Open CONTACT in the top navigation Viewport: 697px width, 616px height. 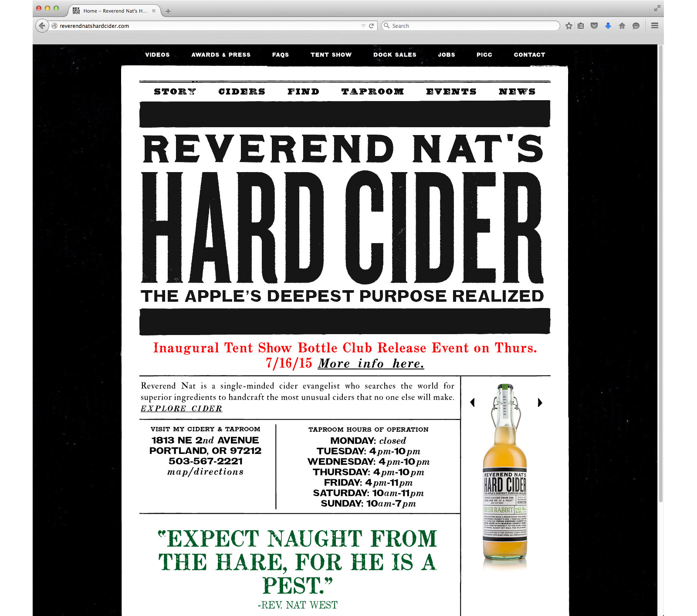point(529,55)
